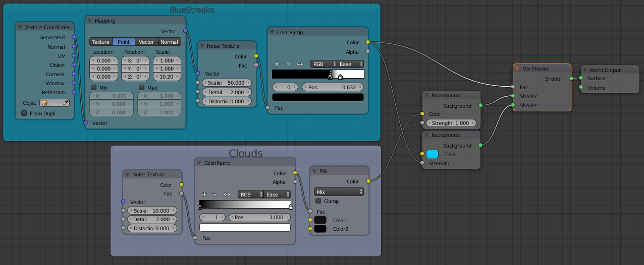This screenshot has width=644, height=265.
Task: Open Mix blend type dropdown
Action: (x=339, y=192)
